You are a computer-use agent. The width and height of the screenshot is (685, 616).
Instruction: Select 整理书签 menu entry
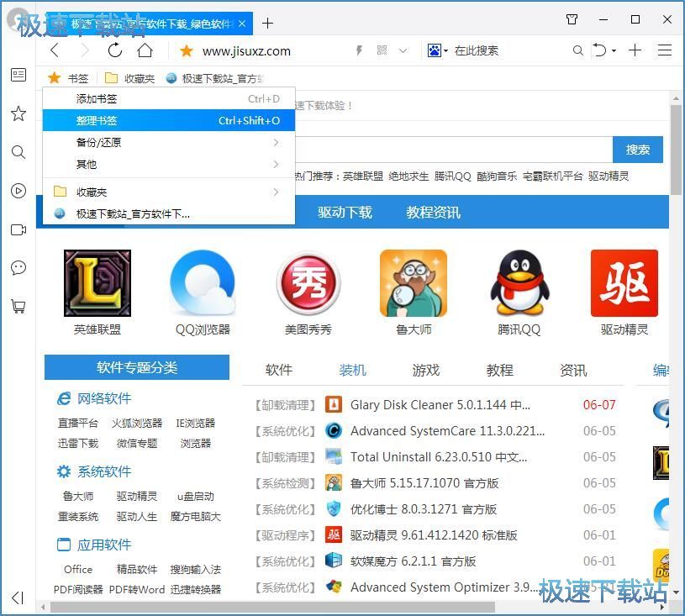point(169,120)
